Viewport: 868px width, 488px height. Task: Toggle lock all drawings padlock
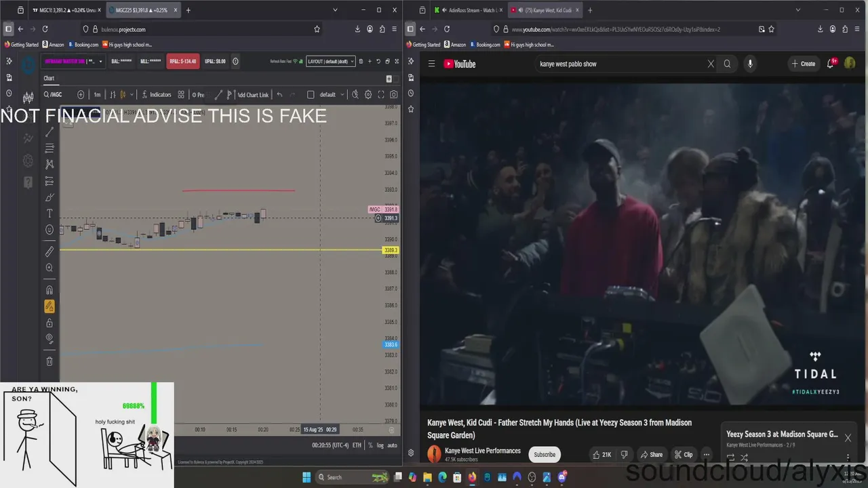[50, 323]
